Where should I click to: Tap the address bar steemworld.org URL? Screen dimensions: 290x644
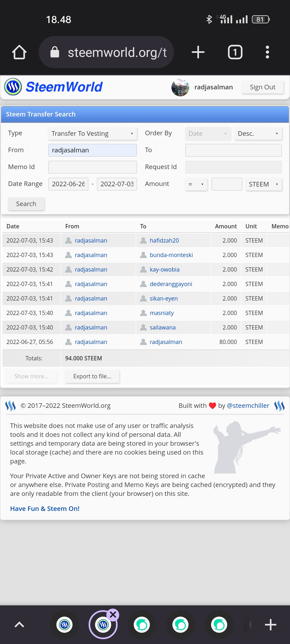coord(117,52)
